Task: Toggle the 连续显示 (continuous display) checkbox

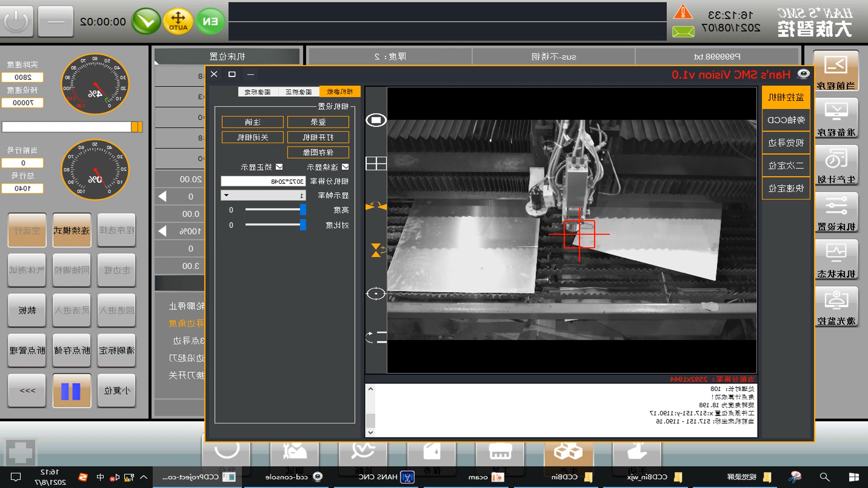Action: pos(345,167)
